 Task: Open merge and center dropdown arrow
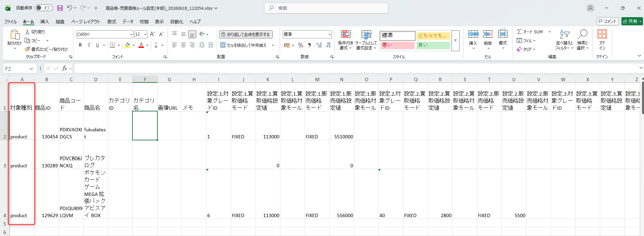coord(273,45)
